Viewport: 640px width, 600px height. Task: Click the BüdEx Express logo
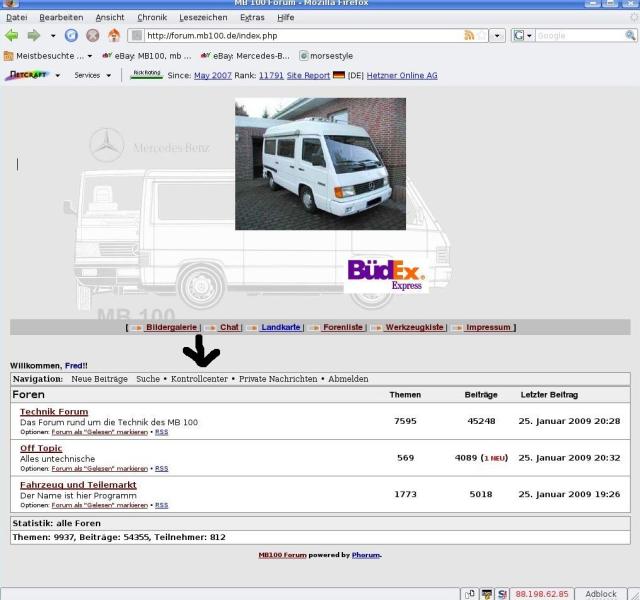[386, 275]
